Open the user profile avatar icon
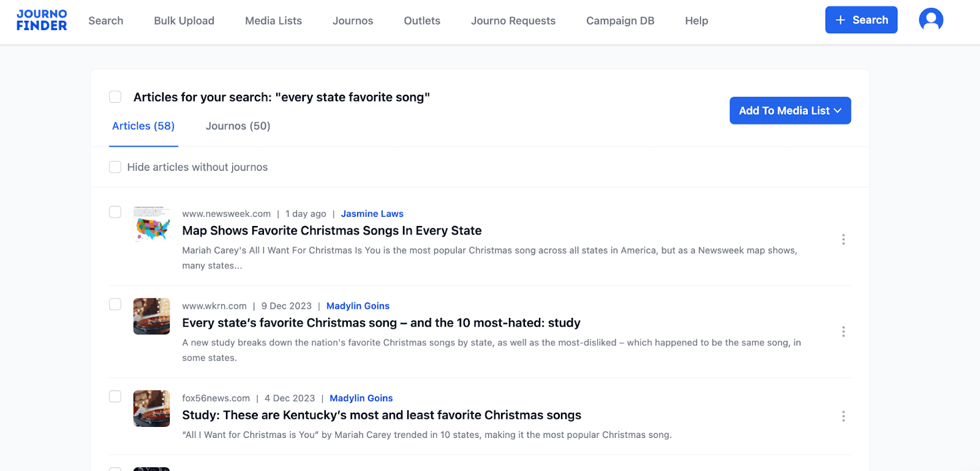This screenshot has height=471, width=980. (x=930, y=19)
